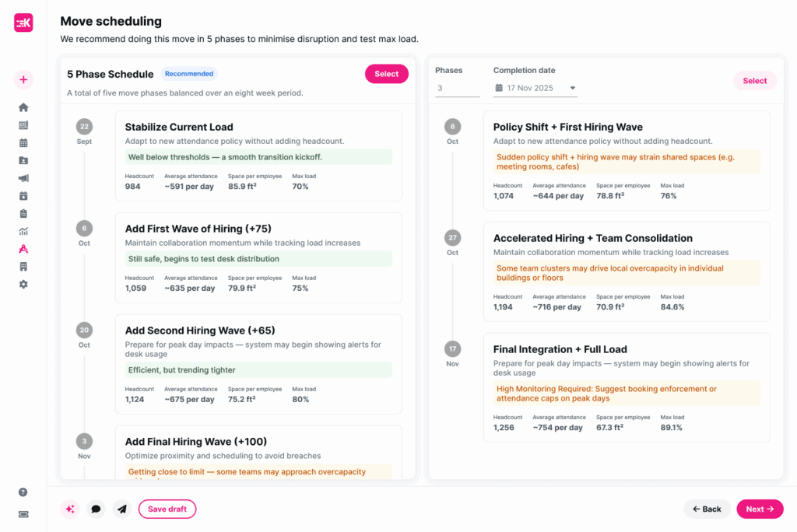
Task: Click the Phases number input field
Action: click(x=457, y=88)
